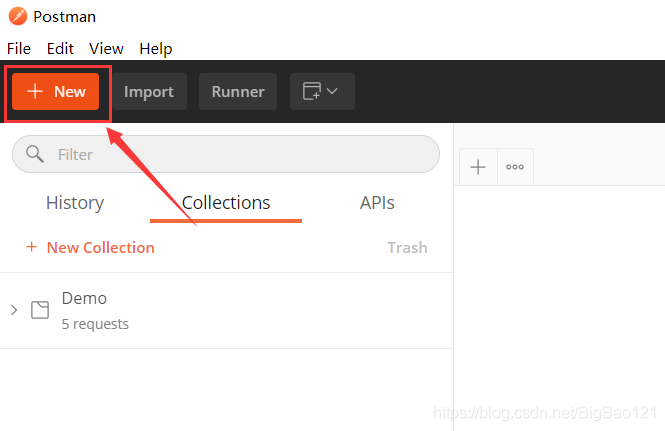Open the File menu
Image resolution: width=665 pixels, height=431 pixels.
(19, 49)
